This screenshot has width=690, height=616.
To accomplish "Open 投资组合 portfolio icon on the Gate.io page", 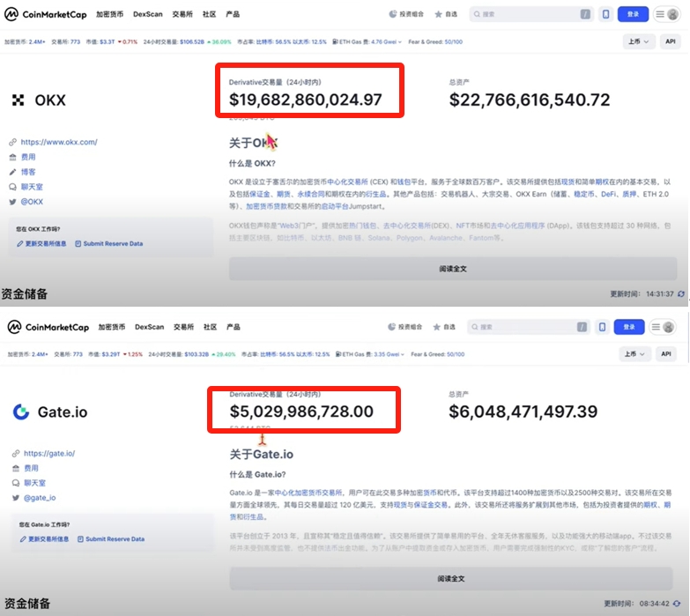I will (x=404, y=327).
